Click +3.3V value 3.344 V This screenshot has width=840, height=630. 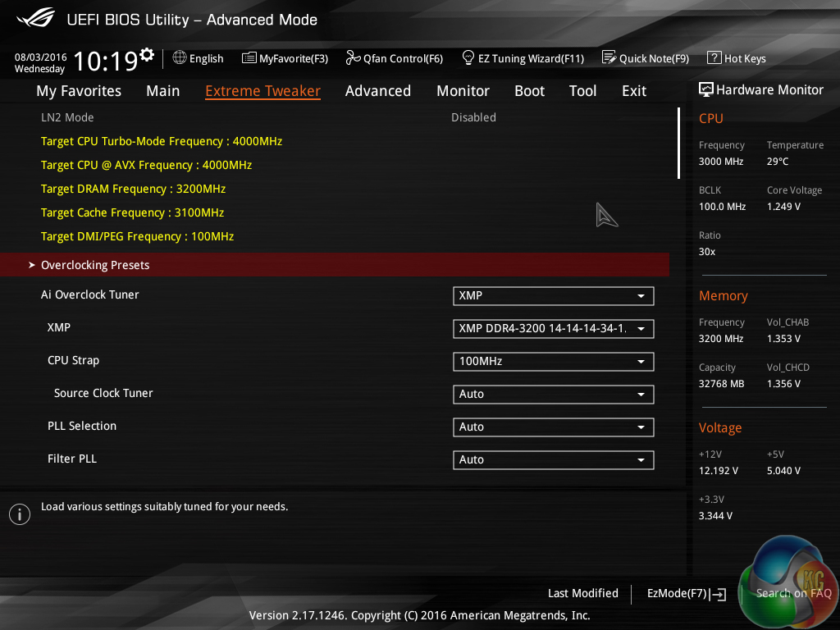(x=715, y=515)
